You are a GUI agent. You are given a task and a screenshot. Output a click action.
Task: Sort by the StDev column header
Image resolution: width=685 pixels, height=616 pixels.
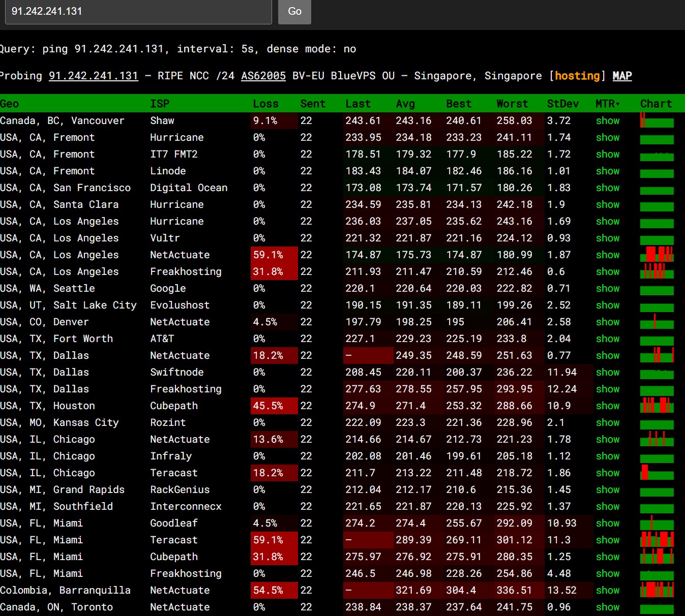point(563,104)
